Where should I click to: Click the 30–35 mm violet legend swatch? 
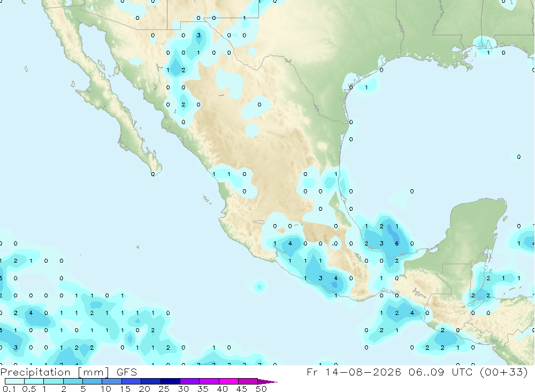click(x=190, y=381)
